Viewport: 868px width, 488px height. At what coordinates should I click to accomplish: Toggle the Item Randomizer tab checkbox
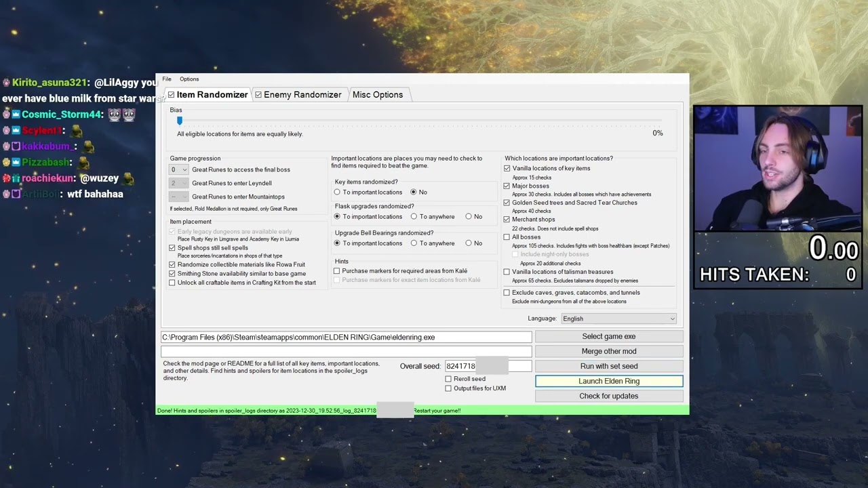point(172,95)
